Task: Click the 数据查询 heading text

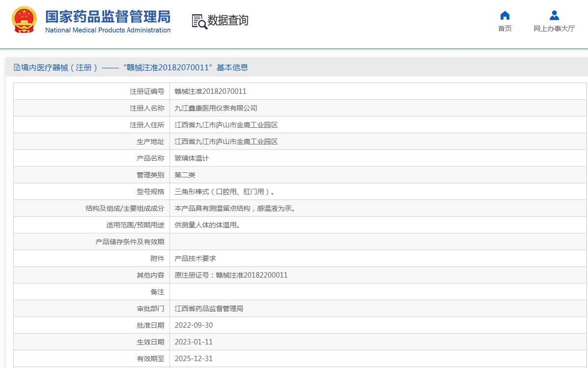Action: click(x=228, y=20)
